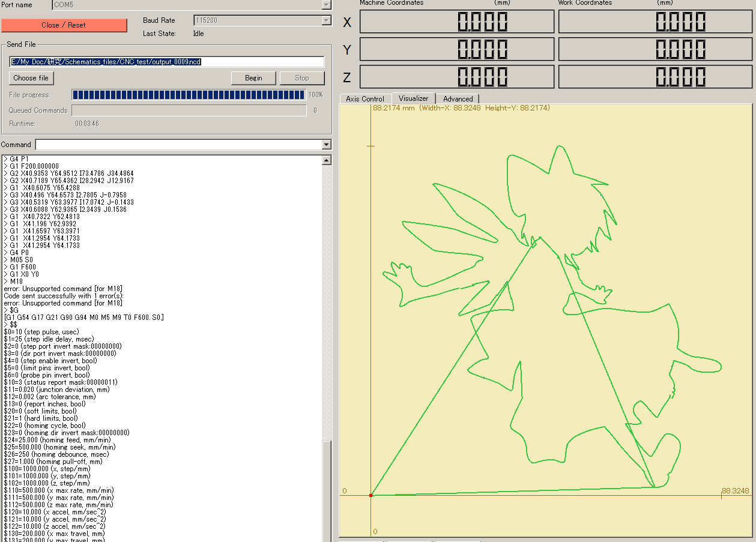Click the 'Idle' last state text
The height and width of the screenshot is (542, 756).
coord(198,34)
